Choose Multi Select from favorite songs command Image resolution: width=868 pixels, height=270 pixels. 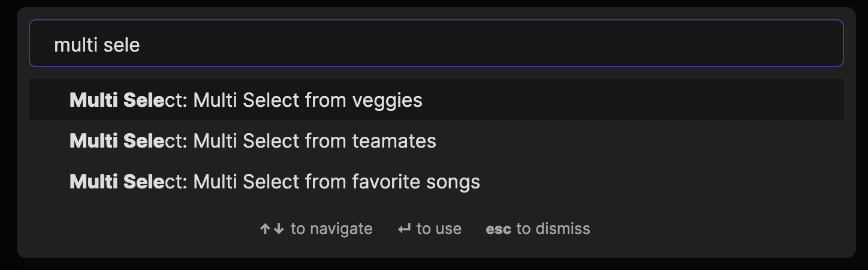pos(436,181)
